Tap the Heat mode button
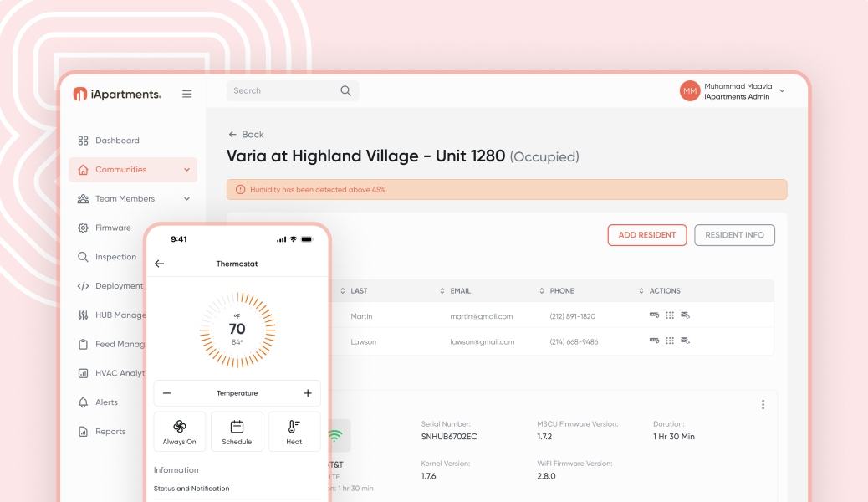The height and width of the screenshot is (502, 868). pos(294,432)
